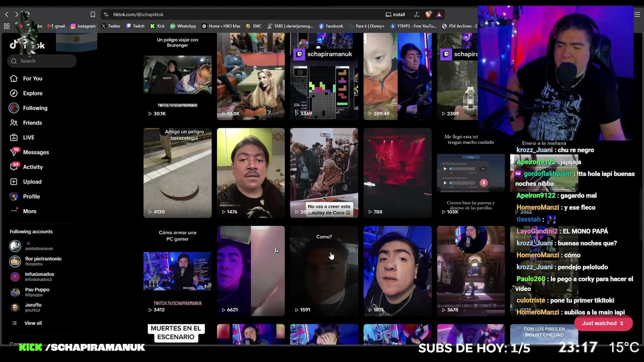
Task: Open the Facebook bookmark
Action: pos(331,26)
